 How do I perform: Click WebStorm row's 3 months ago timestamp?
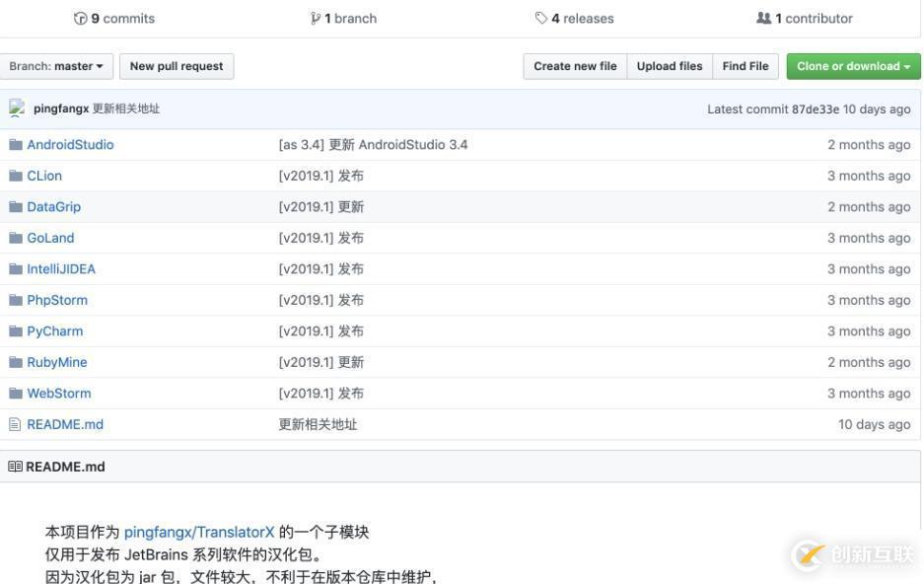tap(869, 393)
